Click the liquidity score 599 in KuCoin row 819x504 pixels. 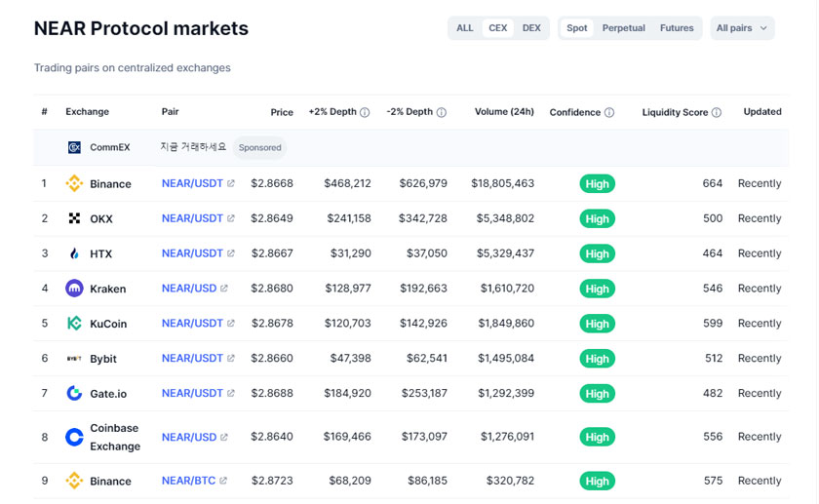click(x=713, y=324)
